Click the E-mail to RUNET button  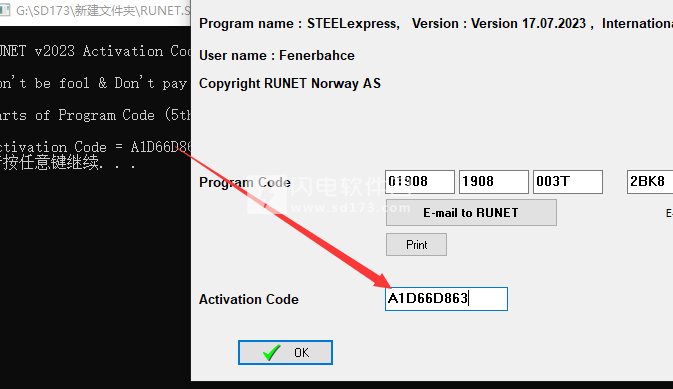[471, 213]
